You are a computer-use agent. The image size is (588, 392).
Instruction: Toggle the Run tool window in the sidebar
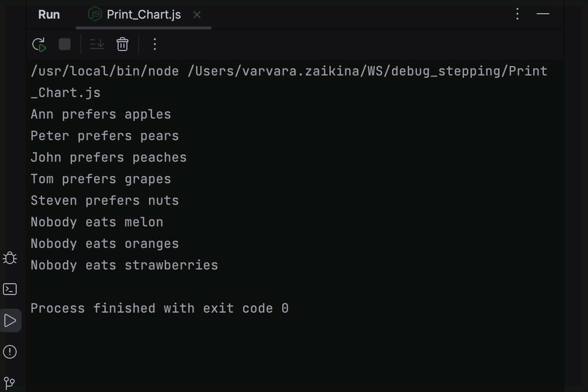pos(10,320)
